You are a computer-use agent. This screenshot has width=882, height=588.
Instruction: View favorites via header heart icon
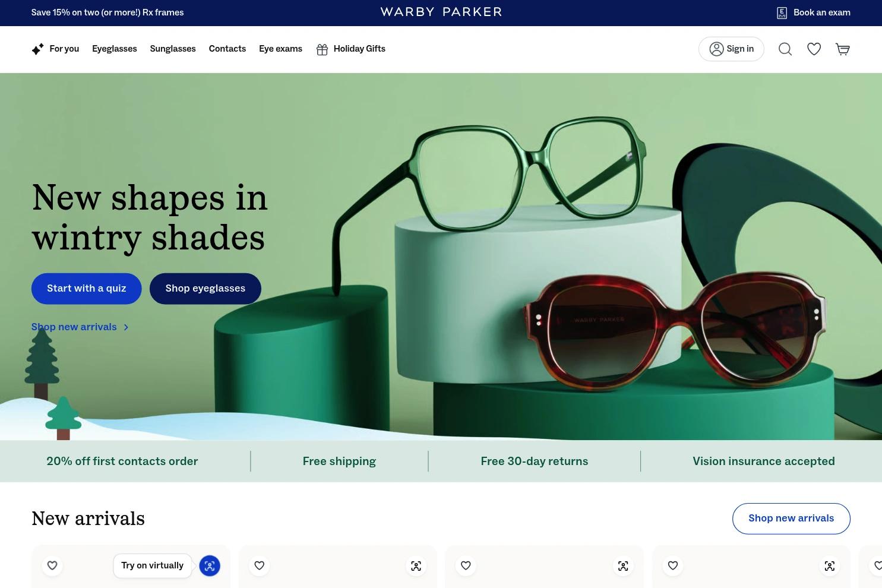pyautogui.click(x=814, y=49)
